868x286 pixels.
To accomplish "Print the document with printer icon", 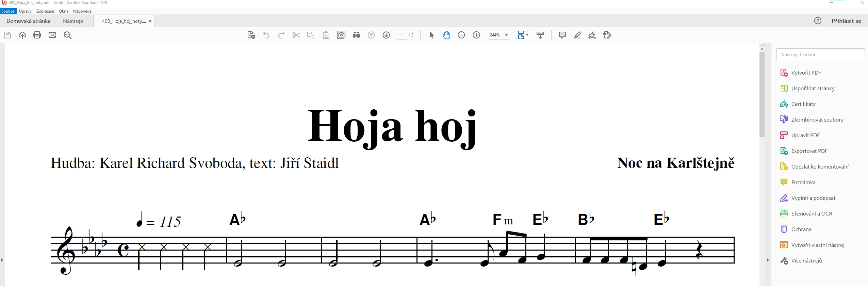I will click(x=37, y=35).
